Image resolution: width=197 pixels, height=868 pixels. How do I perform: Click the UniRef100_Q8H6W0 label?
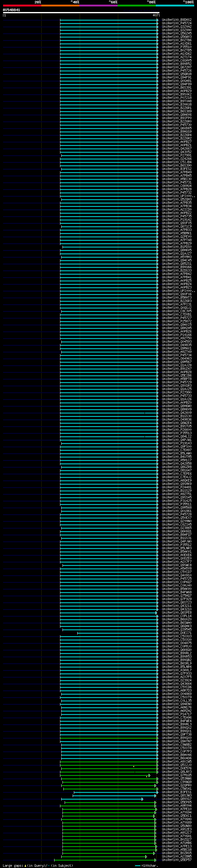tap(176, 406)
